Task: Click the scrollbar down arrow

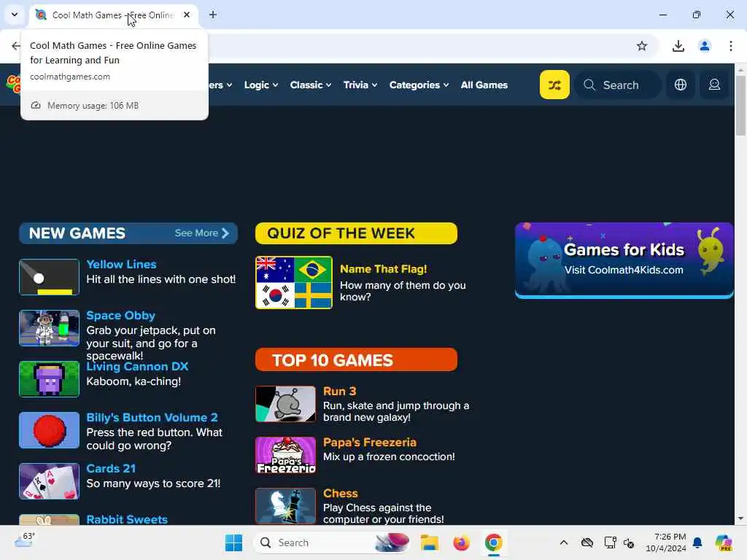Action: 740,518
